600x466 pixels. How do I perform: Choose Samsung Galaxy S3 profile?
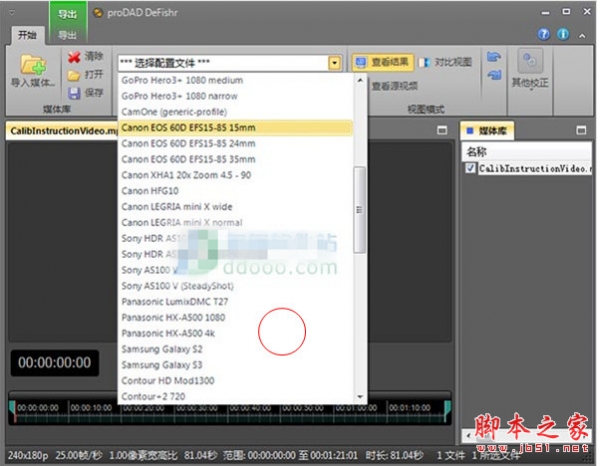pyautogui.click(x=235, y=365)
